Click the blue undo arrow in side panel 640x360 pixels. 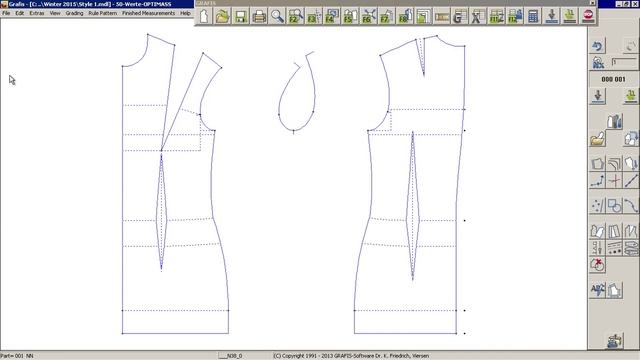pyautogui.click(x=598, y=46)
